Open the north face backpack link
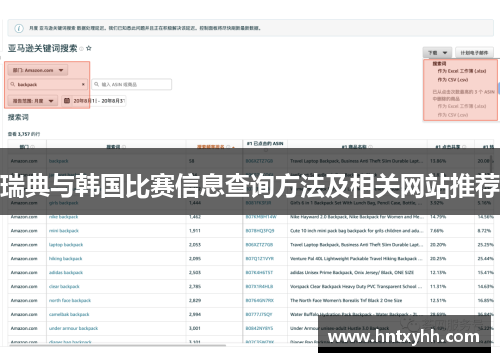Screen dimensions: 500x362 (x=70, y=301)
